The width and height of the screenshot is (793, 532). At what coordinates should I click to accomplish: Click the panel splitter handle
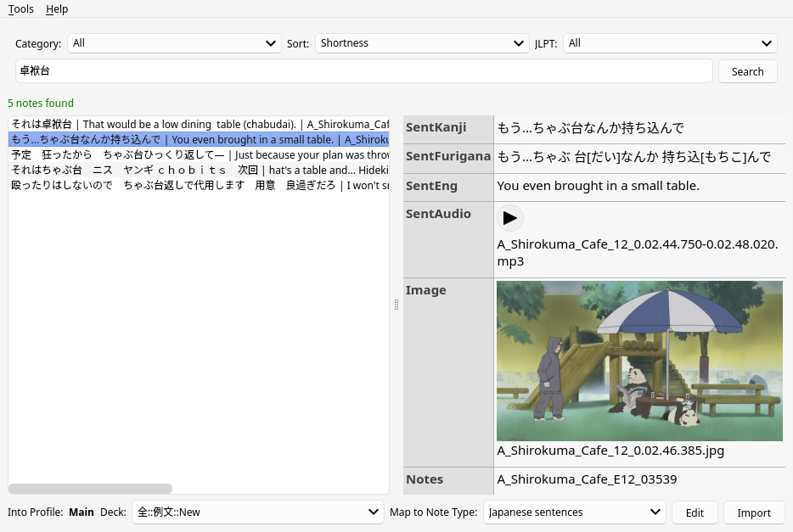pyautogui.click(x=396, y=305)
